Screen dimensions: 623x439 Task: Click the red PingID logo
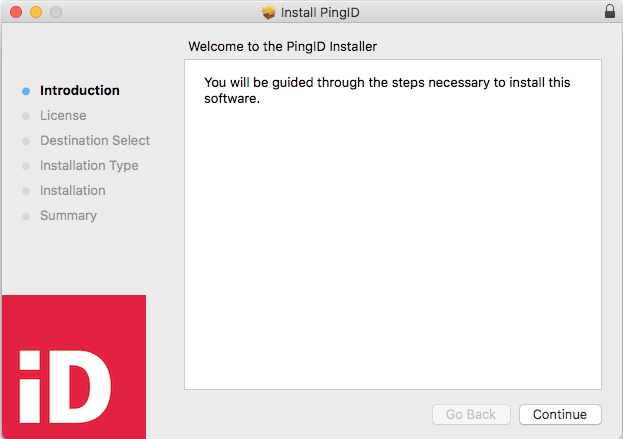click(74, 367)
